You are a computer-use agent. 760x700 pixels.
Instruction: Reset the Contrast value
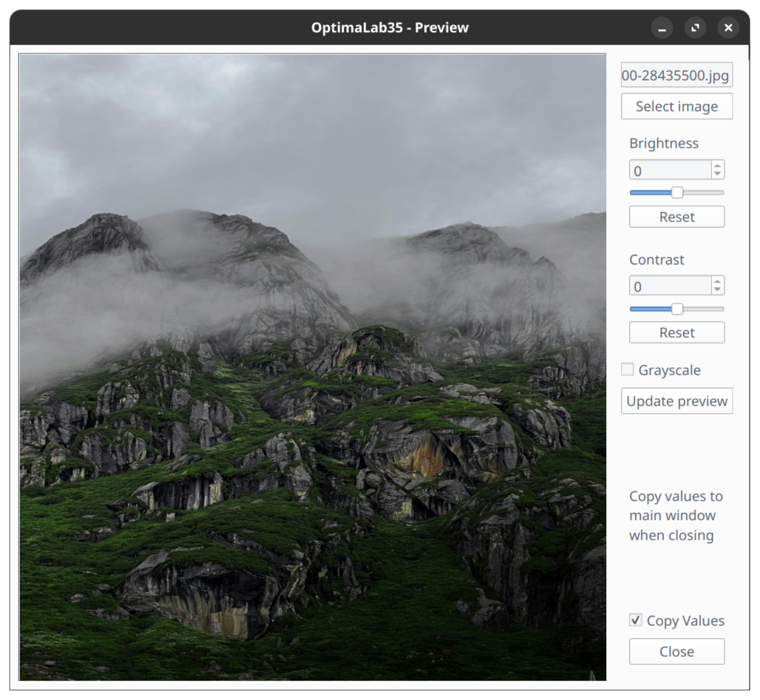click(x=677, y=332)
